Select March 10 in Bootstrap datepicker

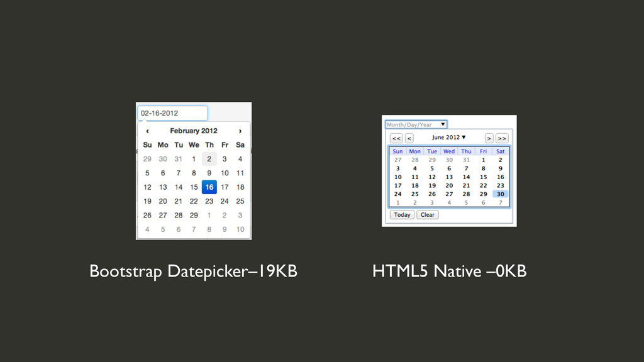[240, 229]
